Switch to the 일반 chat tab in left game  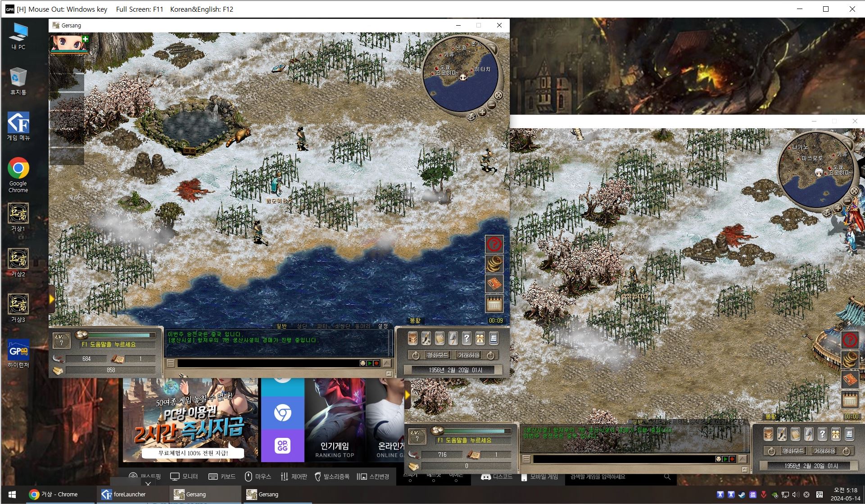point(281,326)
